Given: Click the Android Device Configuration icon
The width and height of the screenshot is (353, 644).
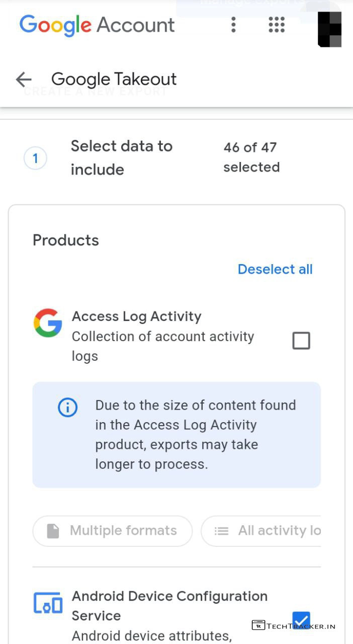Looking at the screenshot, I should [48, 603].
